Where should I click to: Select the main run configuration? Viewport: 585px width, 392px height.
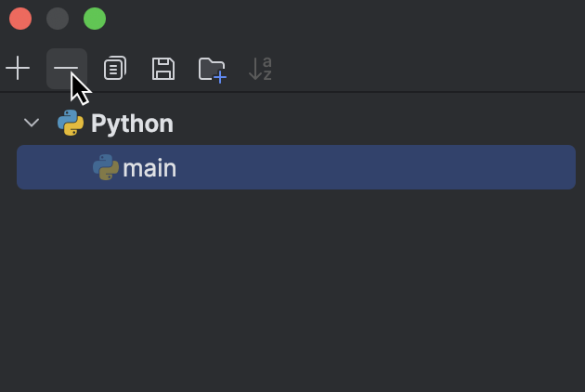(x=296, y=167)
